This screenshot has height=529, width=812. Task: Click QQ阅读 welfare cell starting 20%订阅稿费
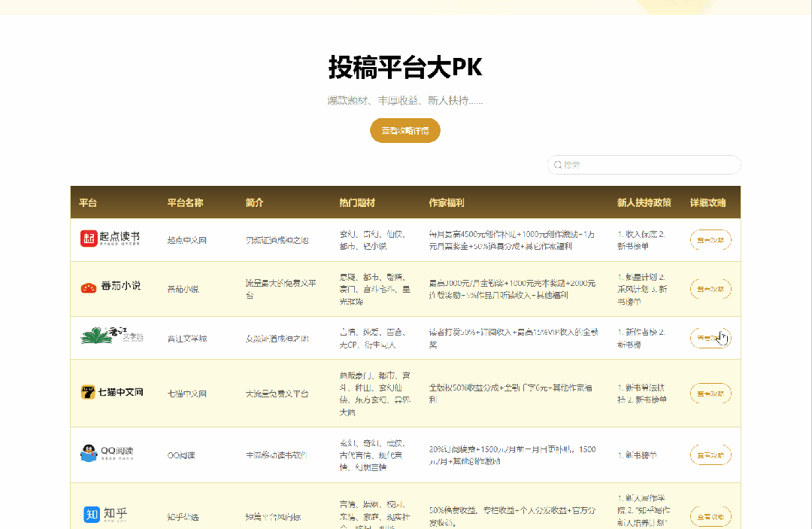click(x=512, y=455)
